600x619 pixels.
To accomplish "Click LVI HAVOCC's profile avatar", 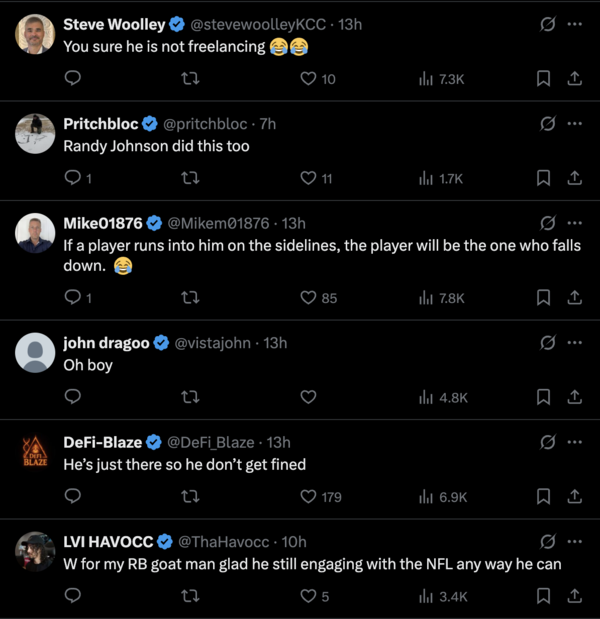I will tap(35, 552).
